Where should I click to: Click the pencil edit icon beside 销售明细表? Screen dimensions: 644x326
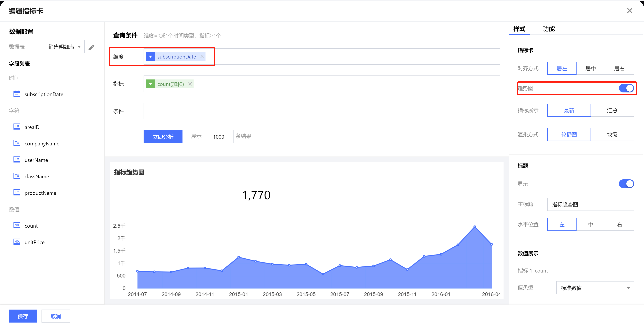[91, 47]
